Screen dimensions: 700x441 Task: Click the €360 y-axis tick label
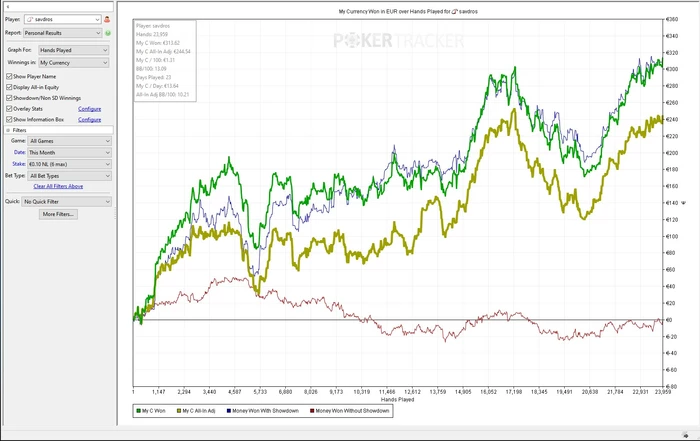click(x=672, y=20)
